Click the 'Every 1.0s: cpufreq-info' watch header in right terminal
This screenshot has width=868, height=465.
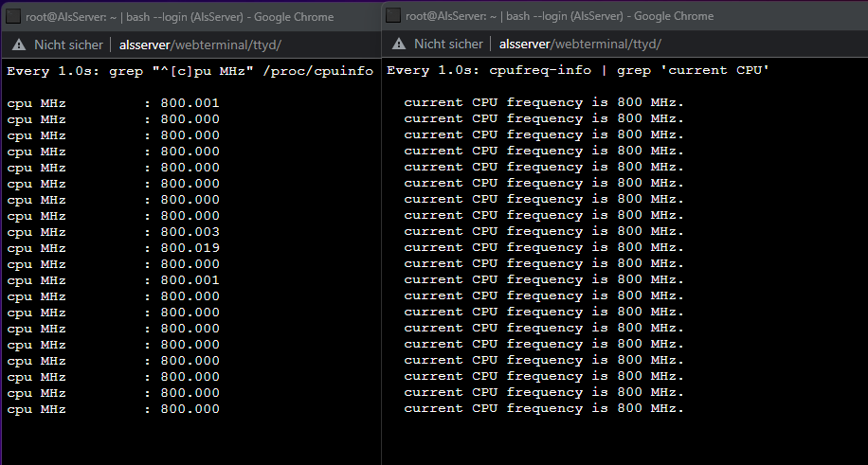578,70
